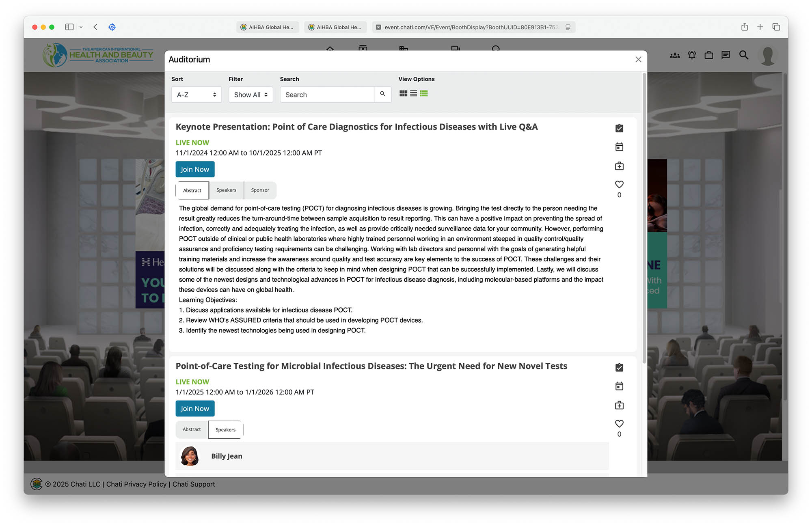This screenshot has height=526, width=812.
Task: Add Keynote Presentation to calendar icon
Action: (619, 147)
